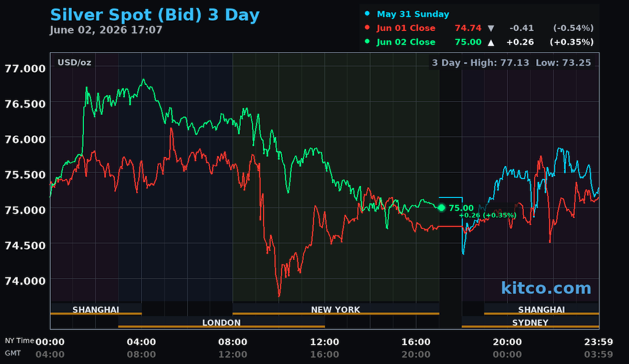
Task: Click the green current-price marker dot on the chart
Action: [441, 208]
